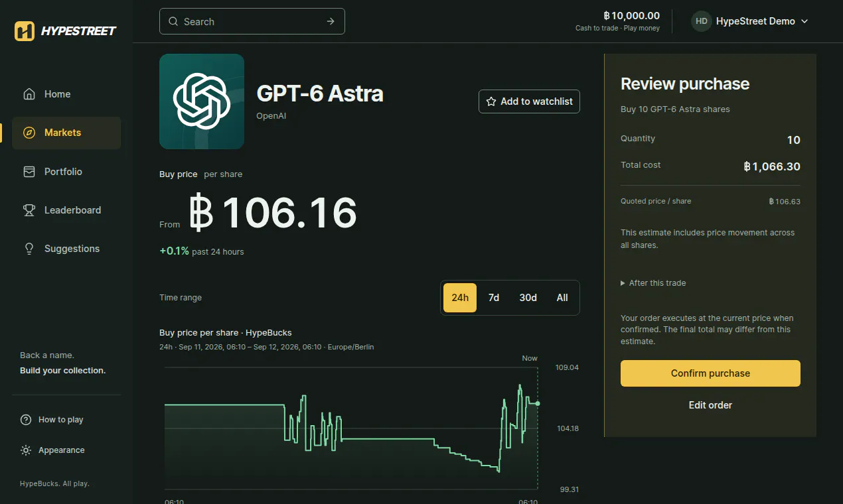
Task: Open the Suggestions page
Action: click(66, 249)
